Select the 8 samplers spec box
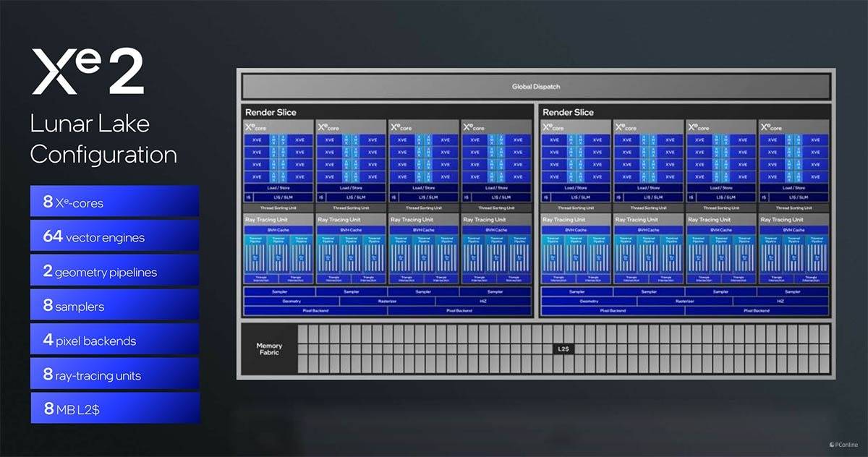 pos(114,305)
